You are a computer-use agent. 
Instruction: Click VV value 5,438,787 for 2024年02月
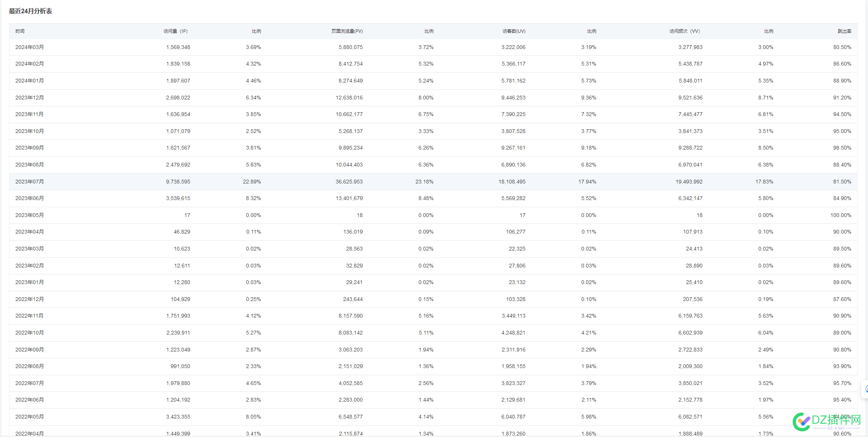coord(691,64)
